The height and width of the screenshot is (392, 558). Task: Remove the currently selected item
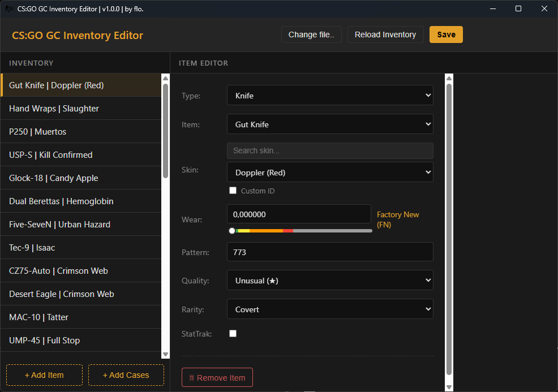coord(217,377)
